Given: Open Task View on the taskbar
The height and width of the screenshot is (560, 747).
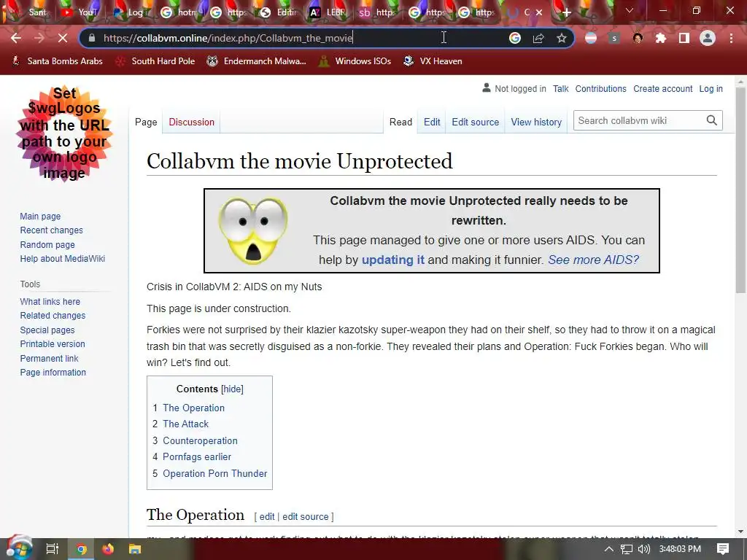Looking at the screenshot, I should point(53,549).
